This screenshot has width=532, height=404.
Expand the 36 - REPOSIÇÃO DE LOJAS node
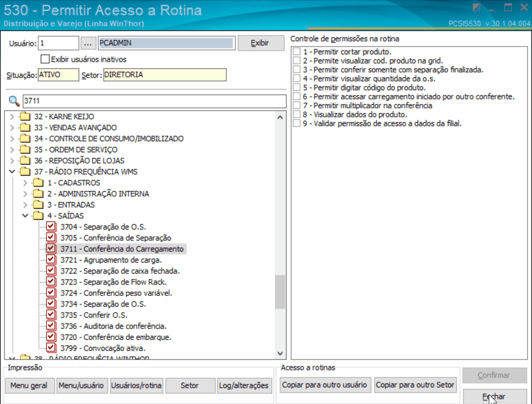point(12,161)
